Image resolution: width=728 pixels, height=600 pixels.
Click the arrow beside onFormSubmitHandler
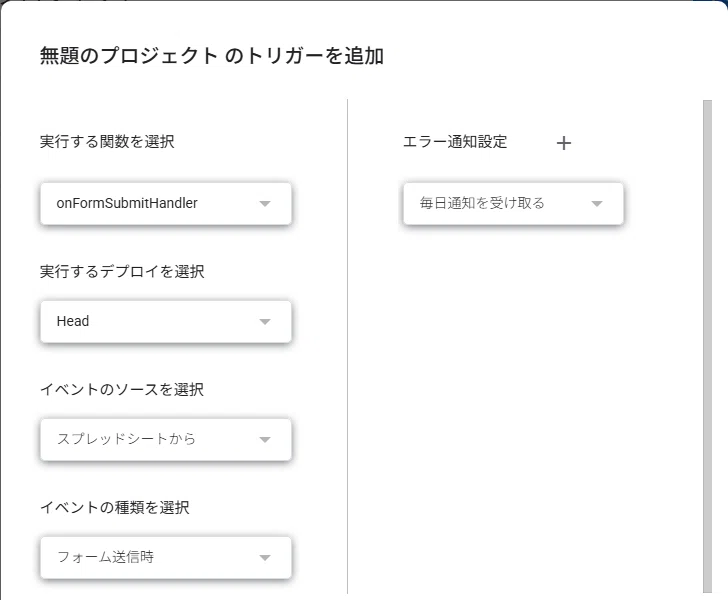click(x=265, y=203)
